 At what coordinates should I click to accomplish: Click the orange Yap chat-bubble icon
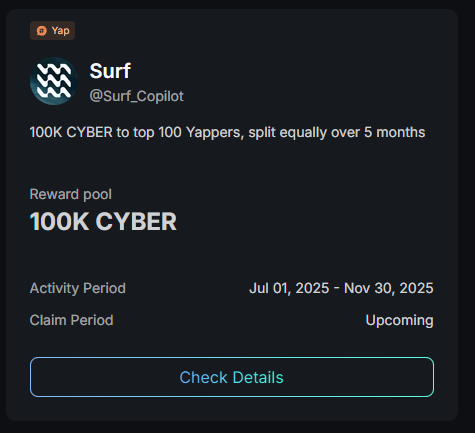(42, 31)
